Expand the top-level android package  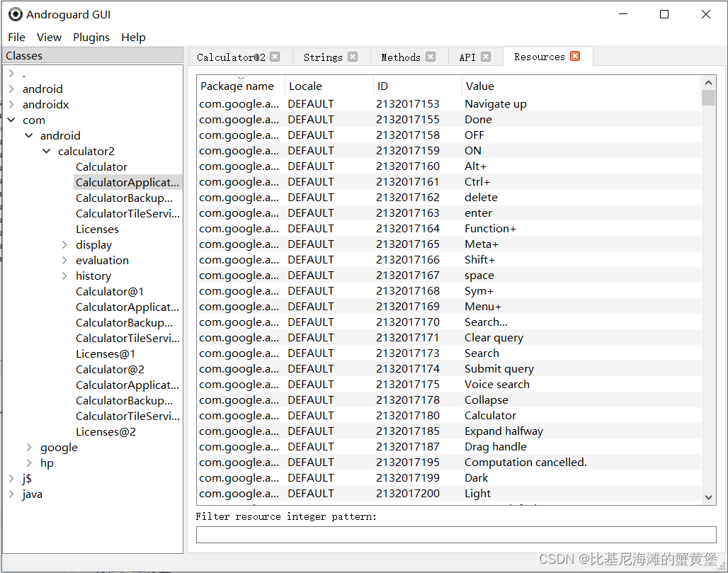coord(11,89)
